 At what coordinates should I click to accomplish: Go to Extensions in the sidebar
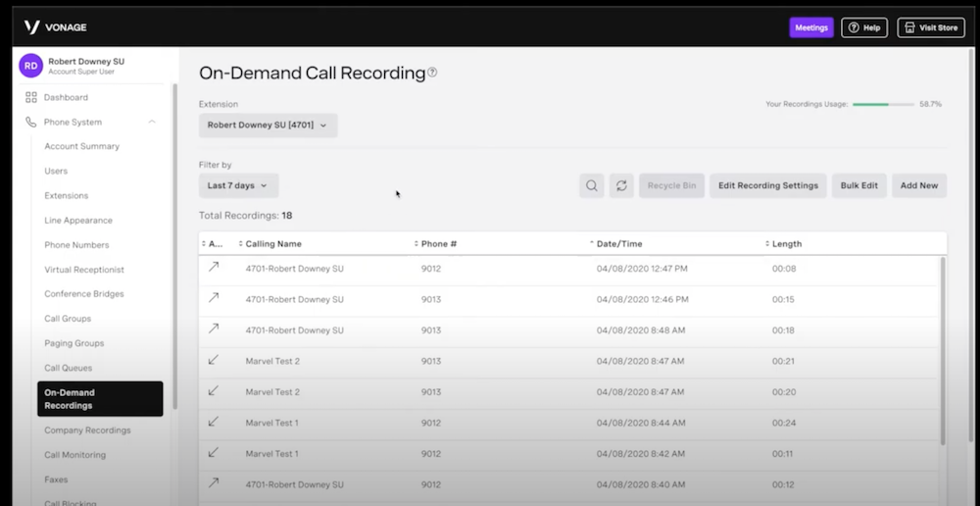67,196
